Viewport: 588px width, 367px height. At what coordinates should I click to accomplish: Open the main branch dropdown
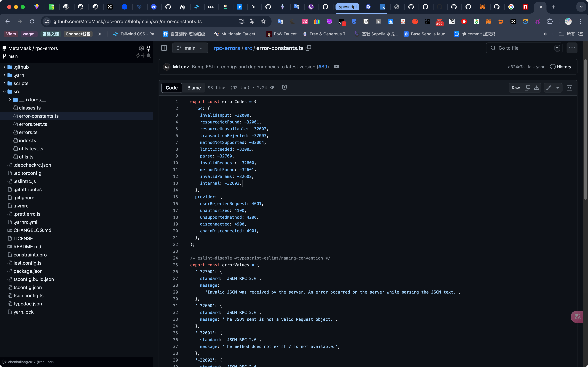point(190,48)
